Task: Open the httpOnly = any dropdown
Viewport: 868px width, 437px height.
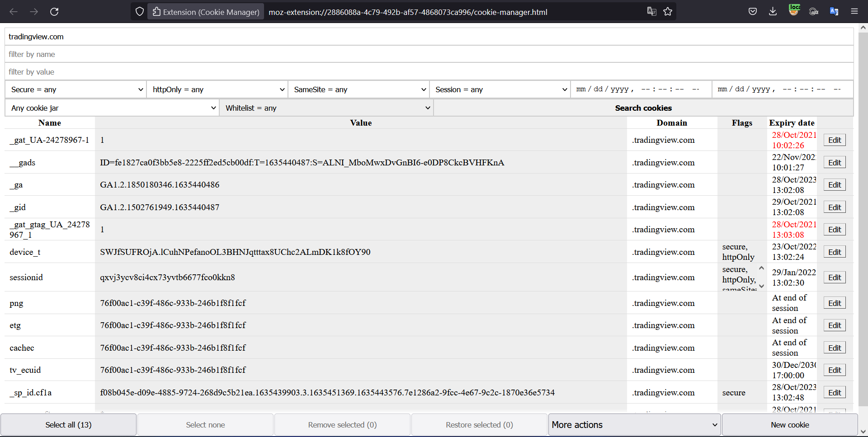Action: pyautogui.click(x=217, y=89)
